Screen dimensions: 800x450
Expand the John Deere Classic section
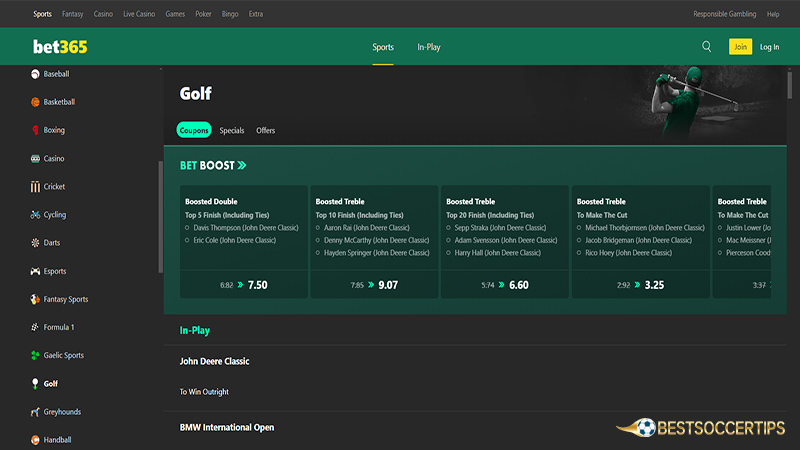pos(214,361)
